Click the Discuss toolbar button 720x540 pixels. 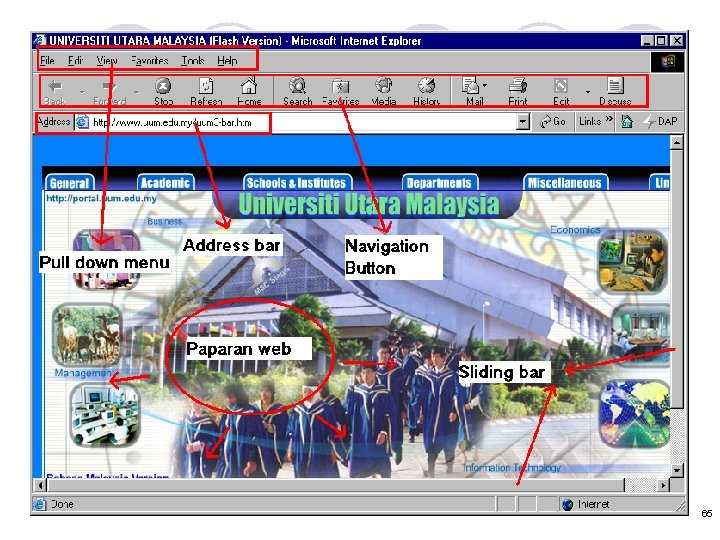[x=615, y=92]
